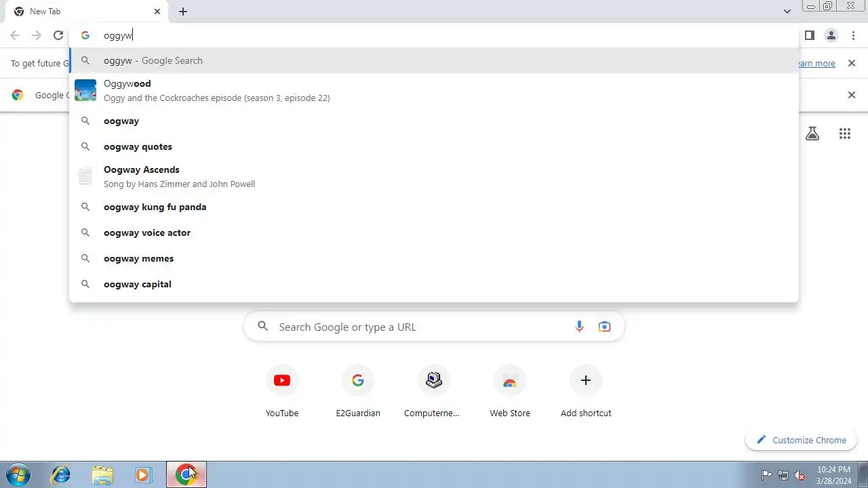
Task: Click the Chrome taskbar icon
Action: point(186,475)
